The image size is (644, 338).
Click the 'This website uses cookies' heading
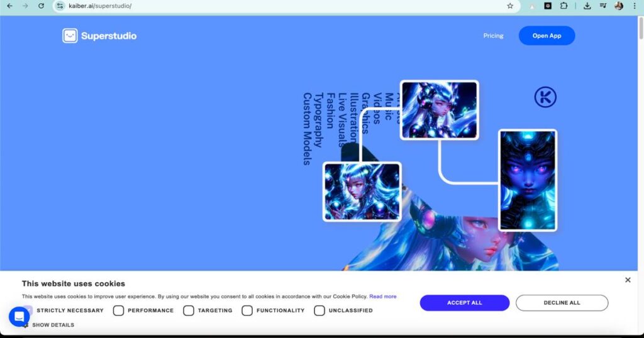coord(74,283)
